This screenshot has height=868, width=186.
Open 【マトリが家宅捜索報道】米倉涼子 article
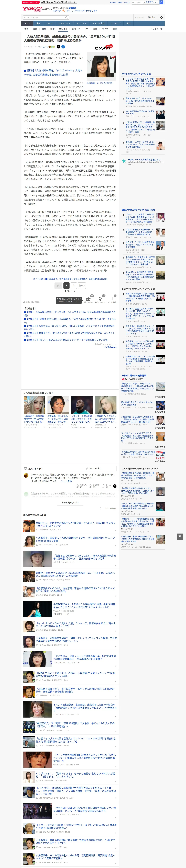[84, 758]
